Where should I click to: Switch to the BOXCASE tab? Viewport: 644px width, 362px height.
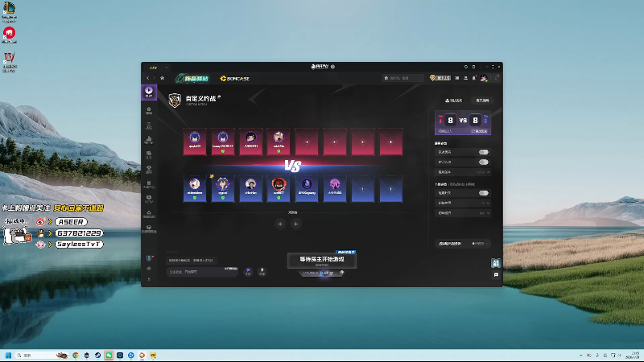coord(235,78)
